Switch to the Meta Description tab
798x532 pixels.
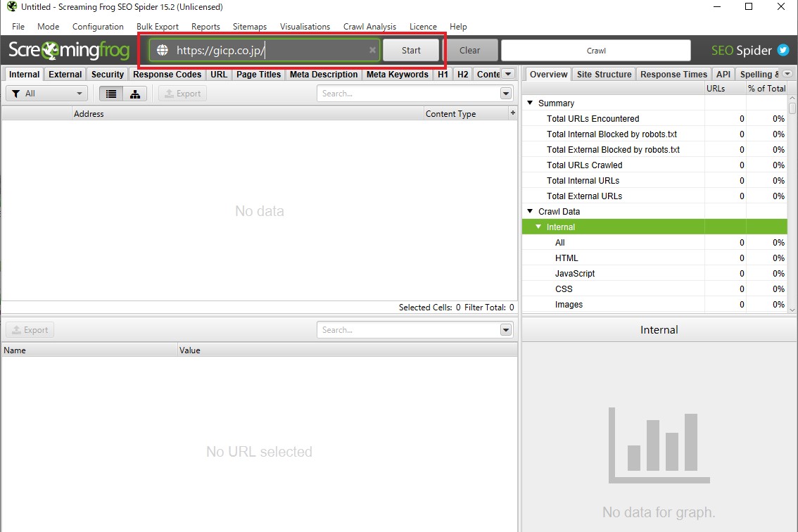tap(324, 75)
